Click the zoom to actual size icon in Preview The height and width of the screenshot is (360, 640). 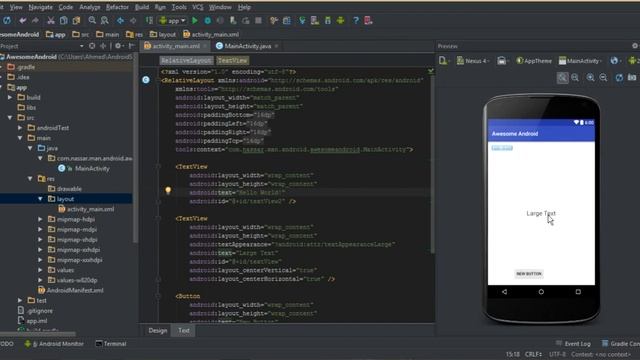click(x=575, y=78)
